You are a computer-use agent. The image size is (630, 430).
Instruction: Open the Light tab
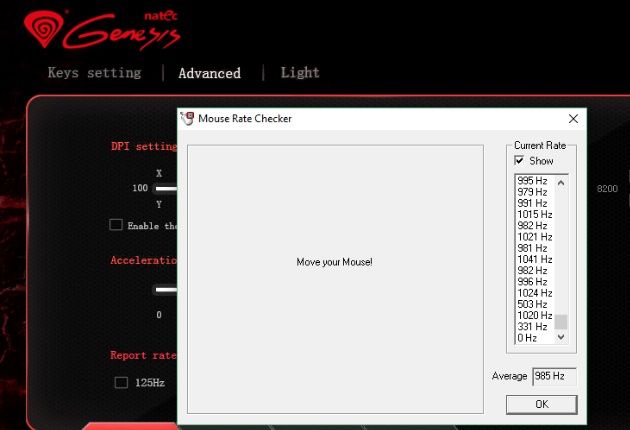click(x=300, y=72)
